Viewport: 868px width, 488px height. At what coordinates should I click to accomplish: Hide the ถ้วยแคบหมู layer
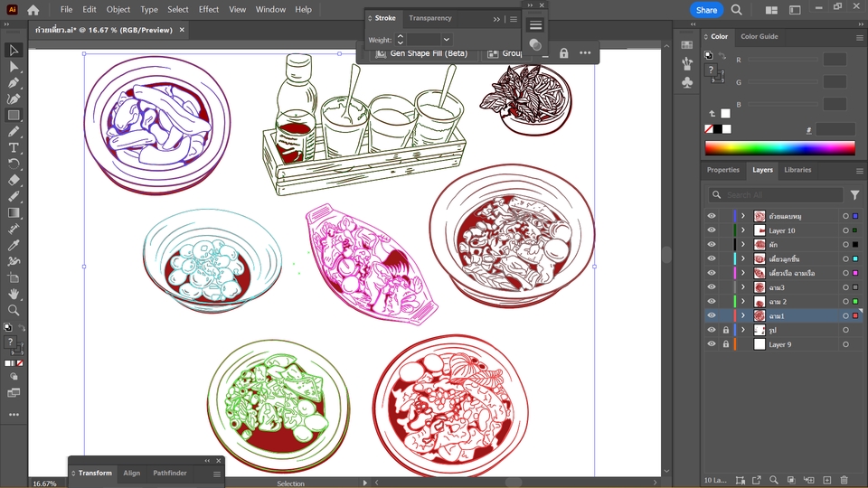click(x=712, y=216)
